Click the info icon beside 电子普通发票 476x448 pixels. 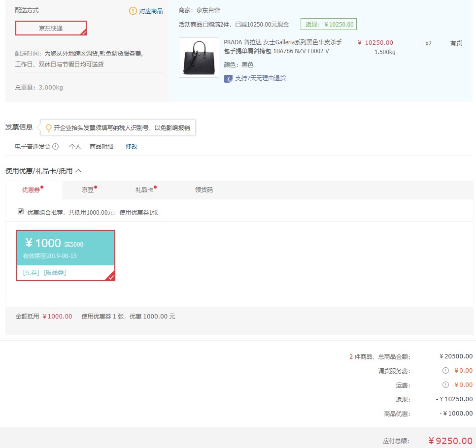pos(56,147)
